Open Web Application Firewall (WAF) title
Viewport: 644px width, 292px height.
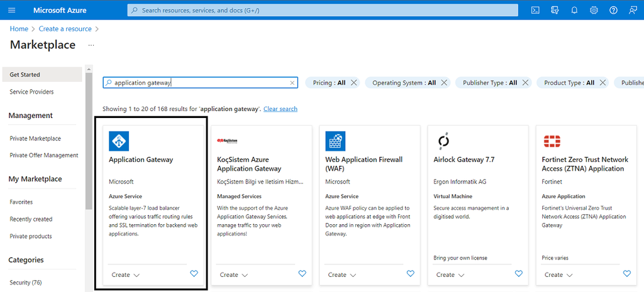[364, 164]
